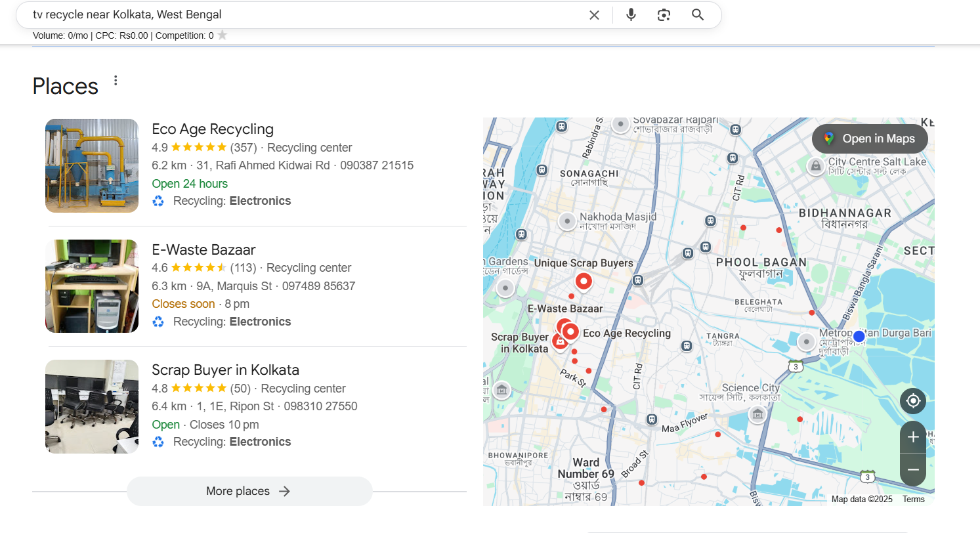Click the Open in Maps button
The image size is (980, 533).
[870, 139]
